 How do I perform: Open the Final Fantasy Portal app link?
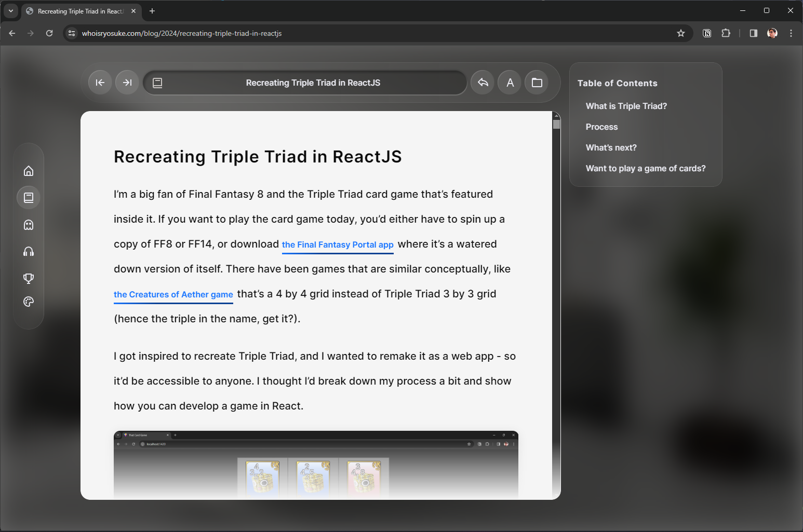[x=338, y=244]
